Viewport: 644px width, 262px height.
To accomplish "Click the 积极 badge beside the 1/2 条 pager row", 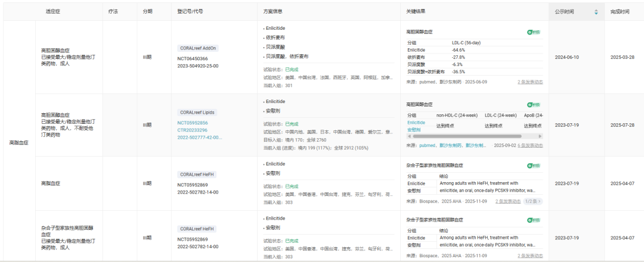I will point(534,166).
